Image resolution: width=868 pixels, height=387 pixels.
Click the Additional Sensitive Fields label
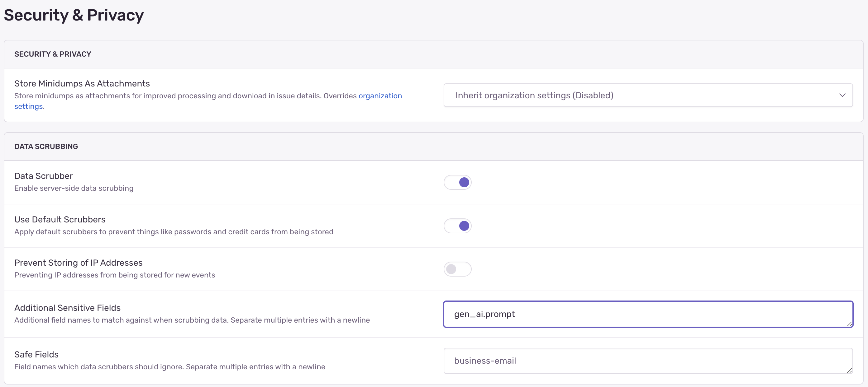click(x=67, y=308)
